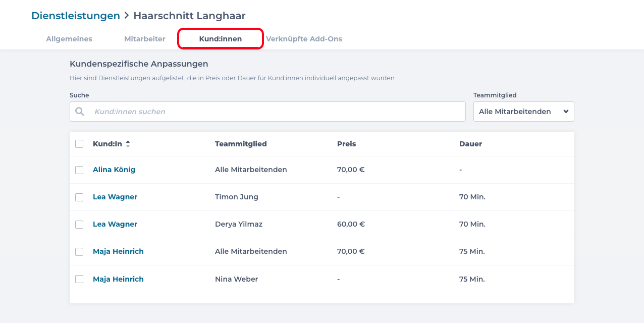Open the Alle Mitarbeitenden team member dropdown
The height and width of the screenshot is (323, 644).
[523, 111]
